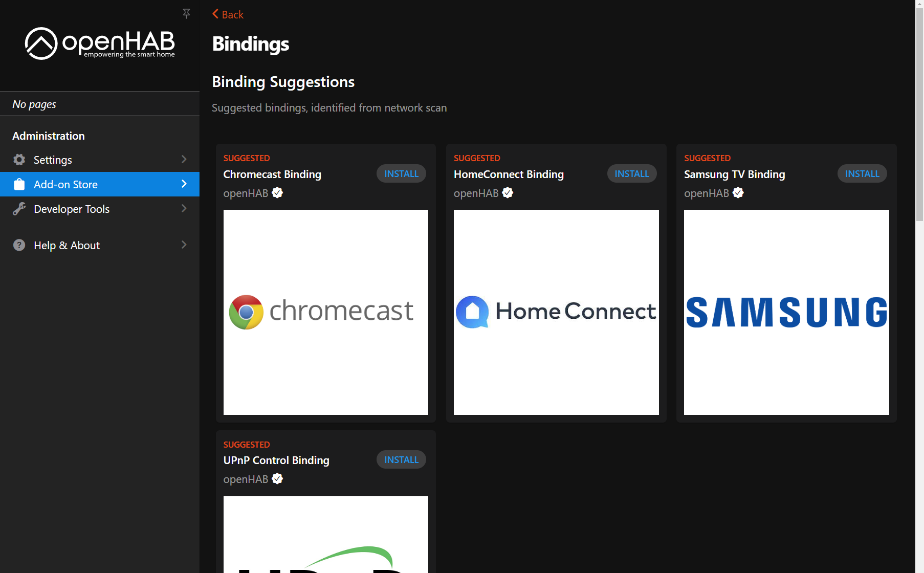Install the UPnP Control Binding
This screenshot has height=573, width=924.
point(401,460)
